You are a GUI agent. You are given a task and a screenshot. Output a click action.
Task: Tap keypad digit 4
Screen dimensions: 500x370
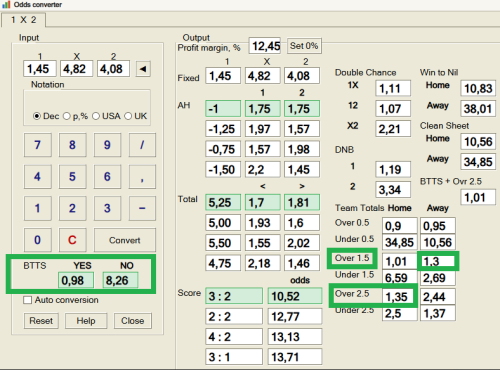tap(38, 177)
